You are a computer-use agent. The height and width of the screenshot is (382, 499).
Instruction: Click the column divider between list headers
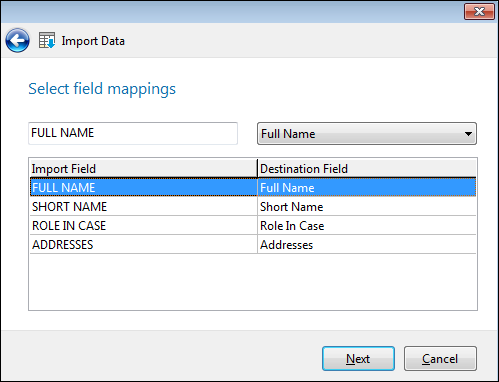pos(257,169)
